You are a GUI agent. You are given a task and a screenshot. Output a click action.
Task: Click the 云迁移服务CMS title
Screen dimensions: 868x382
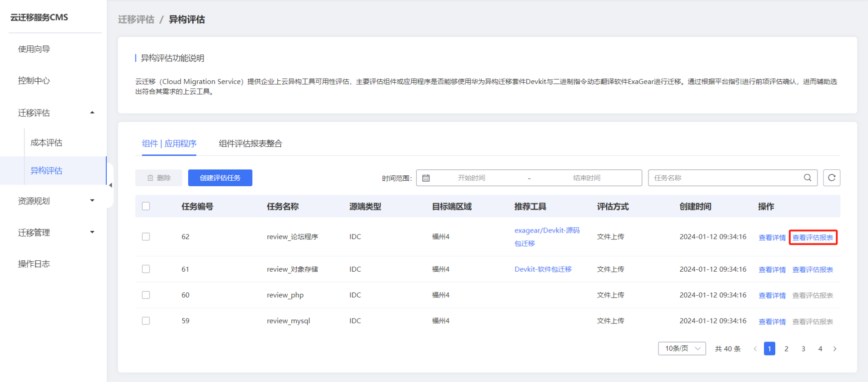point(39,17)
